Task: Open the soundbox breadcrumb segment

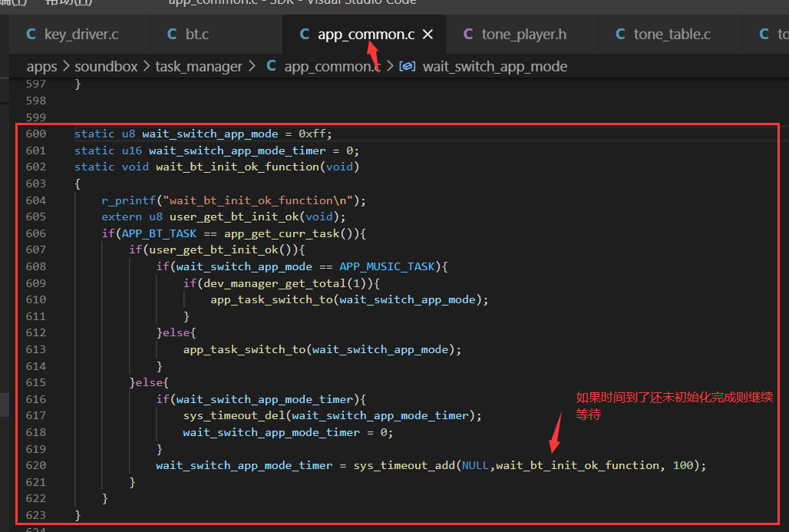Action: tap(106, 67)
